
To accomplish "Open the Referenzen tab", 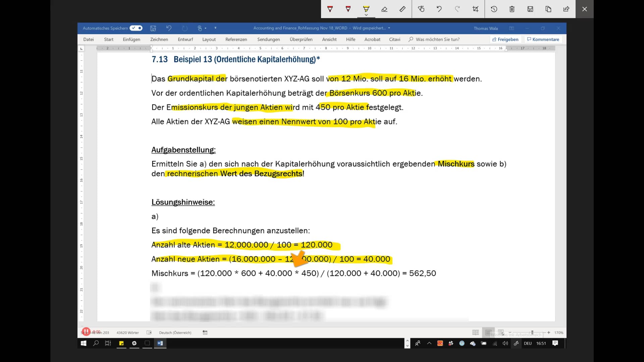I will (236, 39).
